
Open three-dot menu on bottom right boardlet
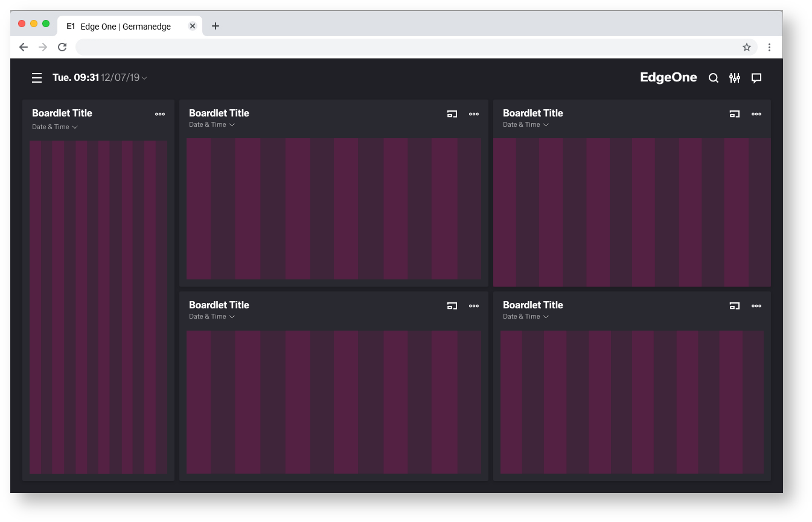(756, 306)
